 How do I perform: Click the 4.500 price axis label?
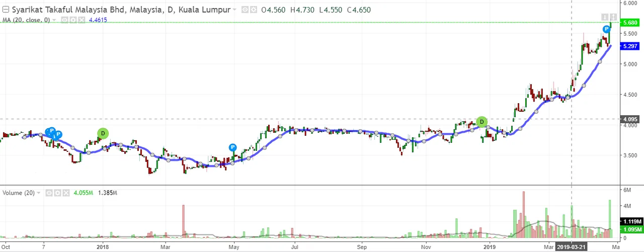(630, 95)
